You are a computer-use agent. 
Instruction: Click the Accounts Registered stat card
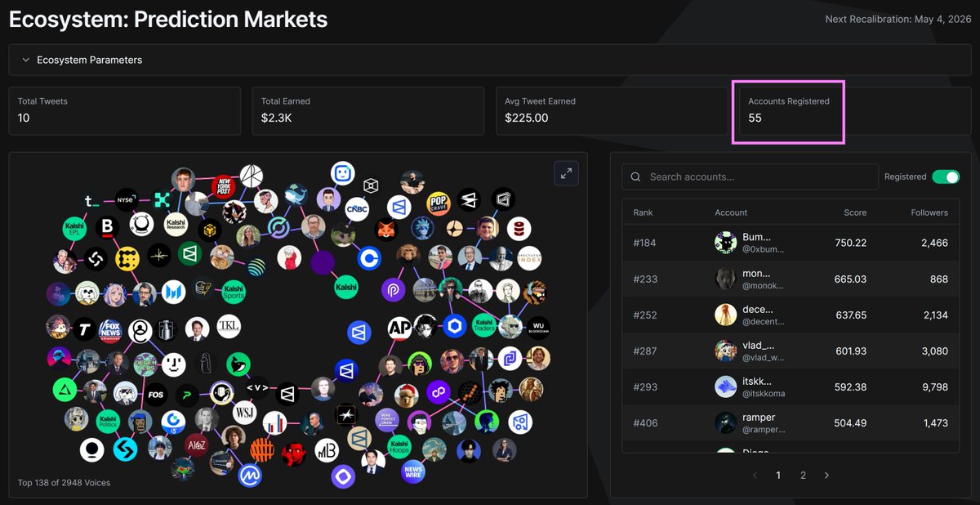point(855,111)
